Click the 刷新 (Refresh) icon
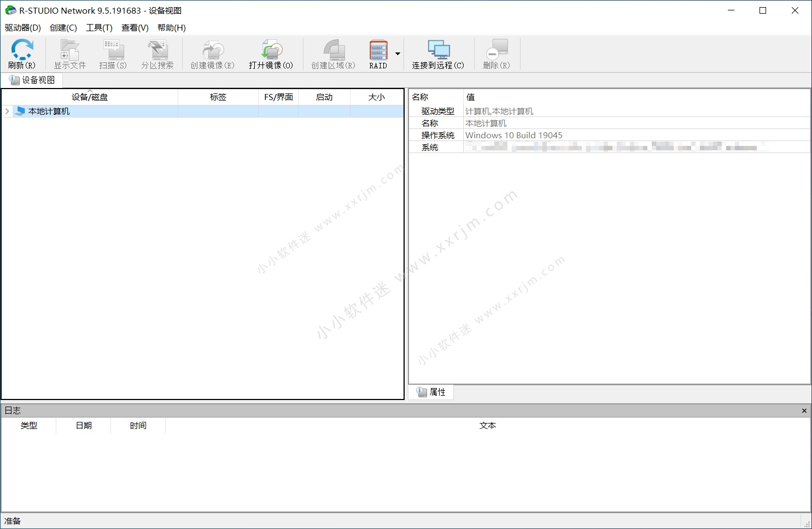Screen dimensions: 812x529 21,53
